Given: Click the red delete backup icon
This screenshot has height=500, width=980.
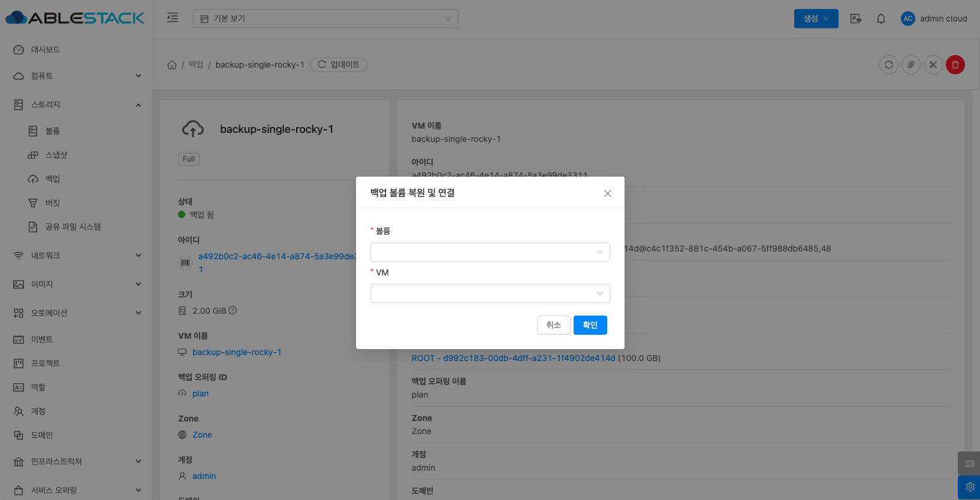Looking at the screenshot, I should click(x=955, y=65).
